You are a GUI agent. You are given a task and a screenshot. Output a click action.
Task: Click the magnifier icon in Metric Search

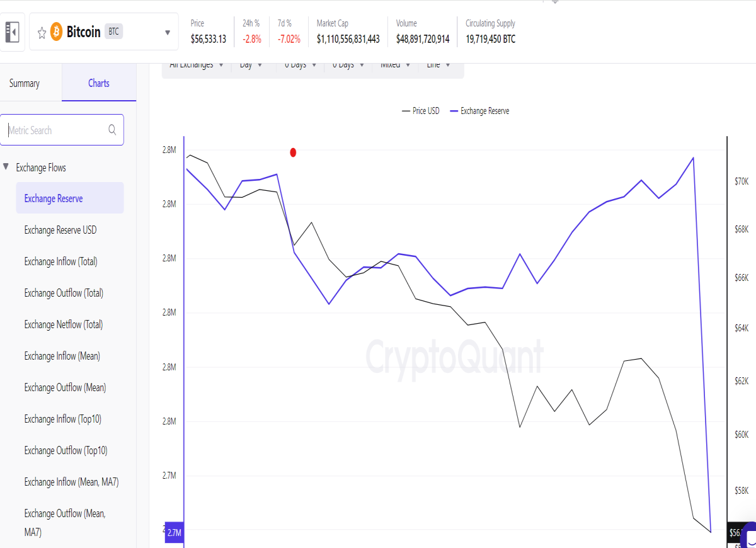point(112,130)
